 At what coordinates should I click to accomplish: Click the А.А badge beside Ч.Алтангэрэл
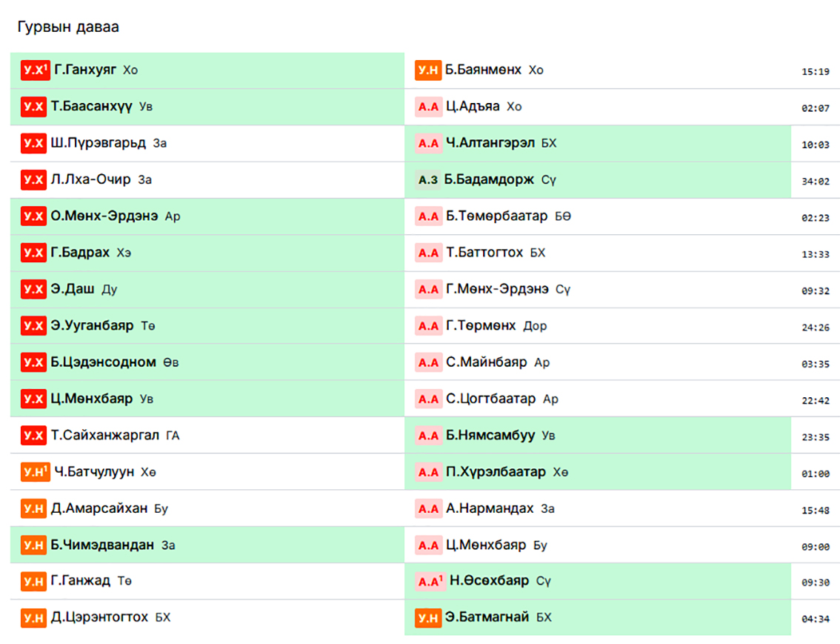coord(428,143)
